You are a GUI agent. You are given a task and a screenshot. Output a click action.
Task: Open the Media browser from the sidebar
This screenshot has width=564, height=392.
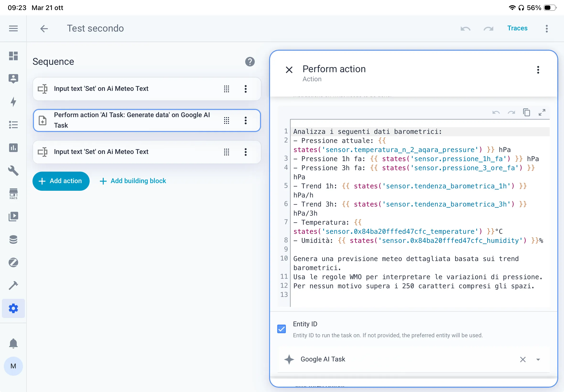tap(13, 216)
